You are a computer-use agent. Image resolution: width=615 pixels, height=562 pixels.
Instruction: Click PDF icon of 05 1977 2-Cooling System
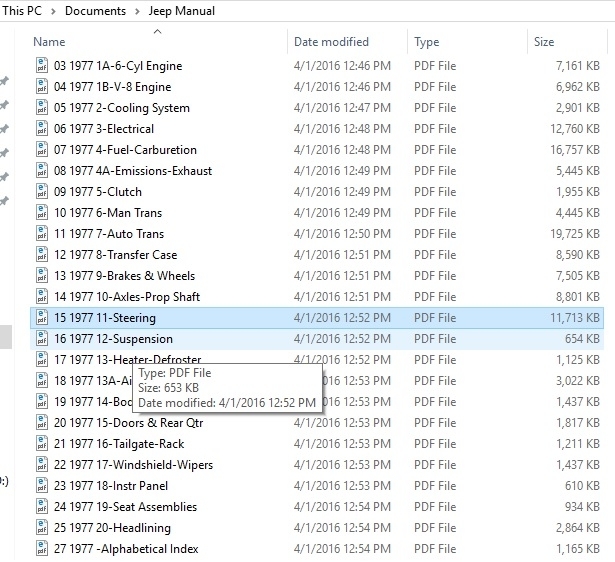[x=42, y=107]
